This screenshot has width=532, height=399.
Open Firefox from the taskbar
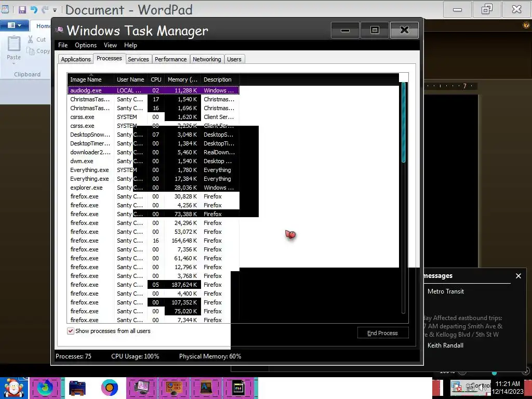click(45, 388)
